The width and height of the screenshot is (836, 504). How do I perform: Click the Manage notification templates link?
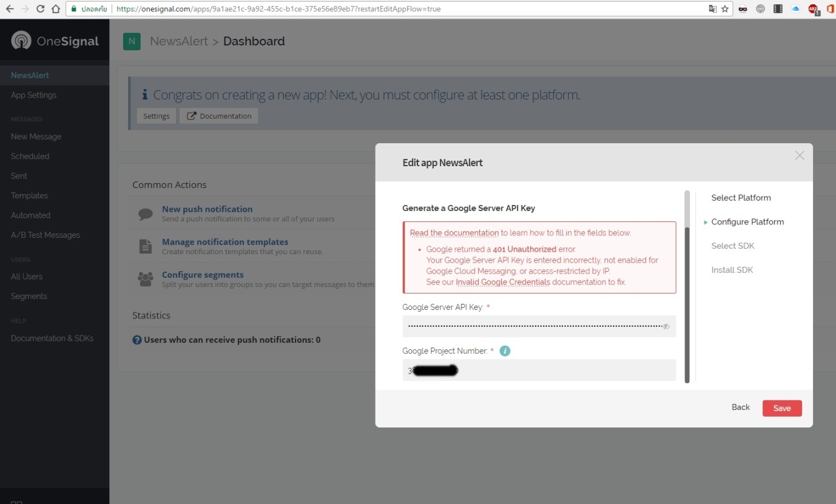click(225, 242)
